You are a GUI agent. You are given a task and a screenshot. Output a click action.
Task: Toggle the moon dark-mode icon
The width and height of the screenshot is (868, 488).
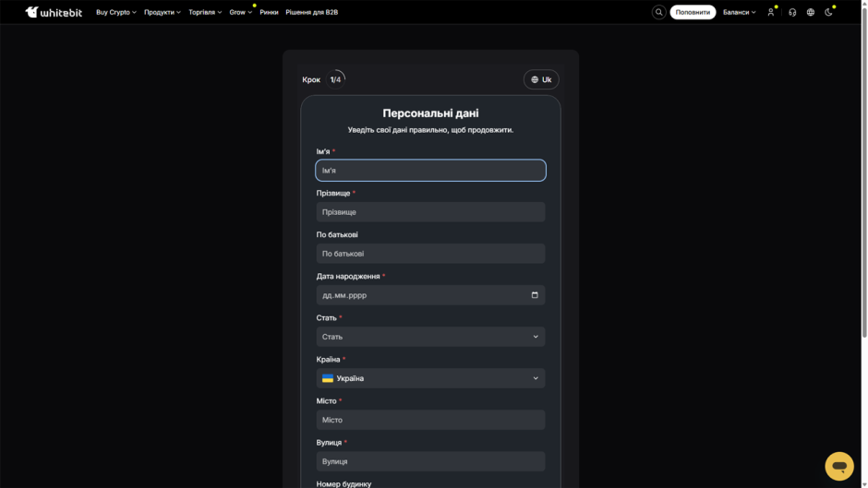pyautogui.click(x=828, y=12)
